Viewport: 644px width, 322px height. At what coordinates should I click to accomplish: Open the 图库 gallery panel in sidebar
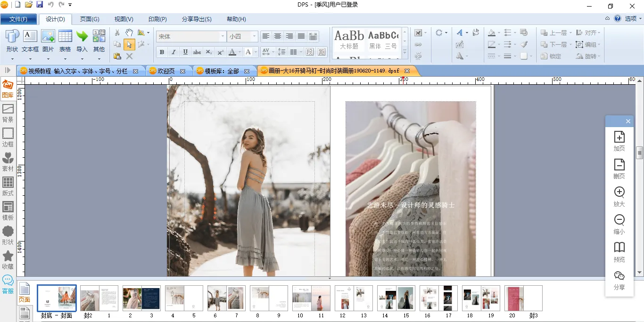(x=8, y=89)
